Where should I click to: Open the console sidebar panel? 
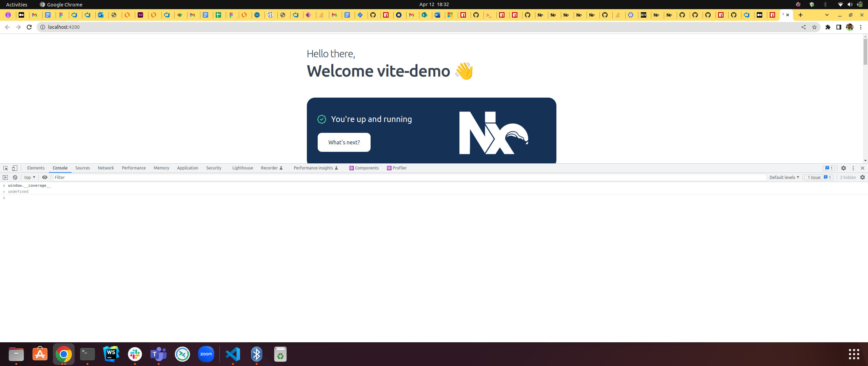[x=5, y=177]
